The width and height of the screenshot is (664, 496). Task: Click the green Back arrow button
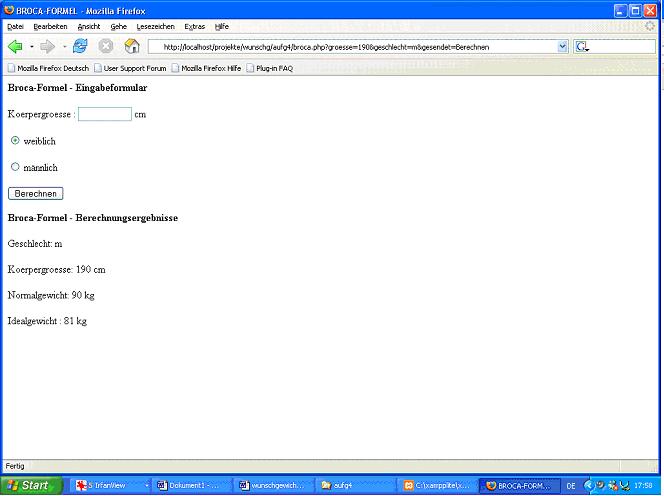[15, 46]
